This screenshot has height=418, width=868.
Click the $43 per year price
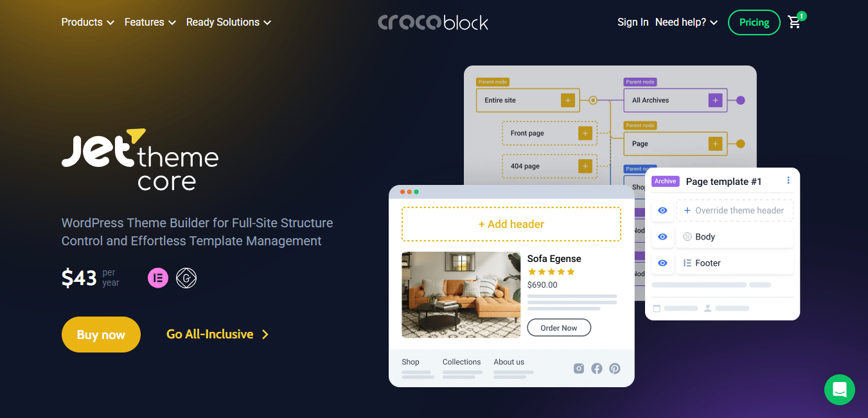pyautogui.click(x=91, y=277)
